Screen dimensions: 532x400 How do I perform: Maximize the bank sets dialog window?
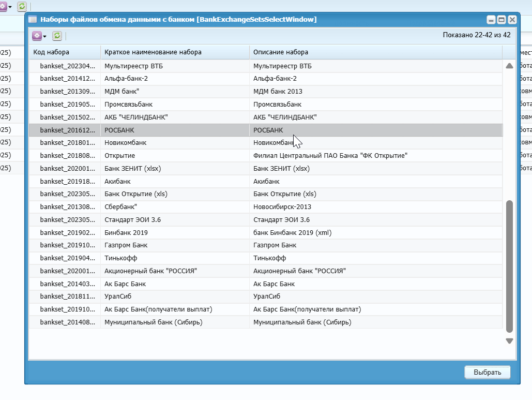501,20
